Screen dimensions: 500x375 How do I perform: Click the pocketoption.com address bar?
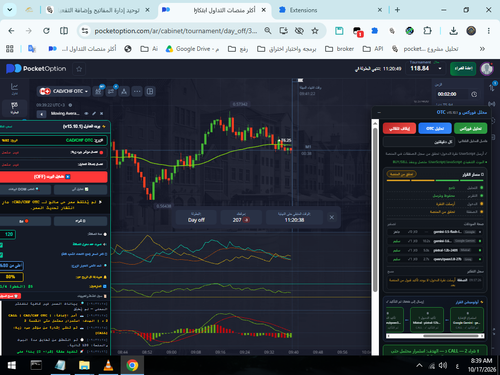[x=176, y=31]
